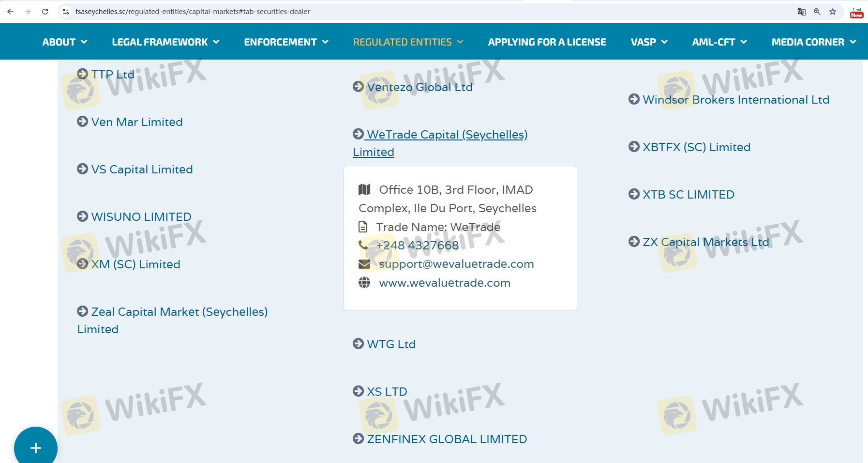868x463 pixels.
Task: Click the browser back arrow
Action: coord(10,12)
